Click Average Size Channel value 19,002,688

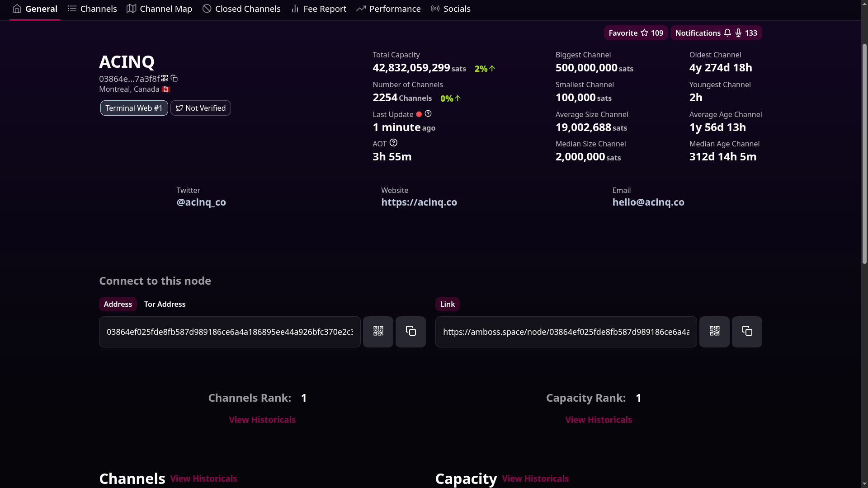(x=583, y=127)
